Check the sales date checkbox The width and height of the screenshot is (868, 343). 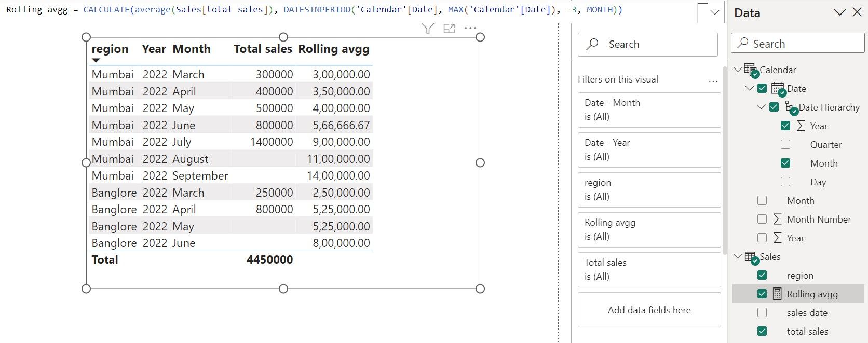tap(762, 313)
